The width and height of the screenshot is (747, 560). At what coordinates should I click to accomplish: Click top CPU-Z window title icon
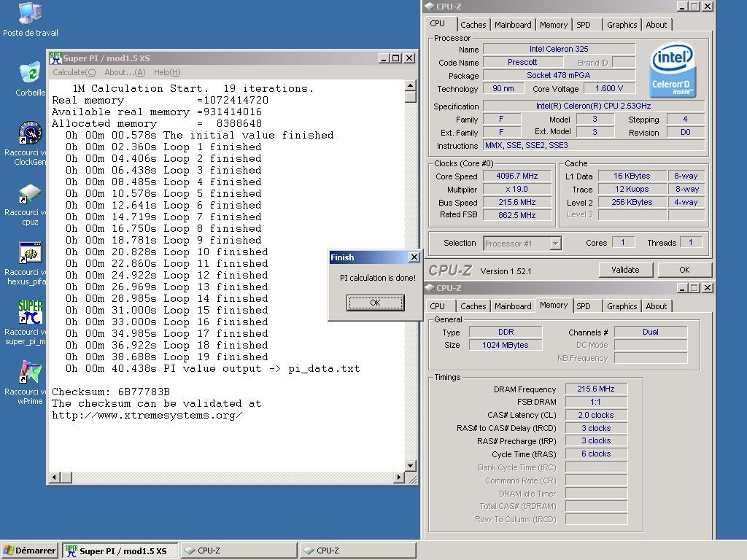coord(429,6)
